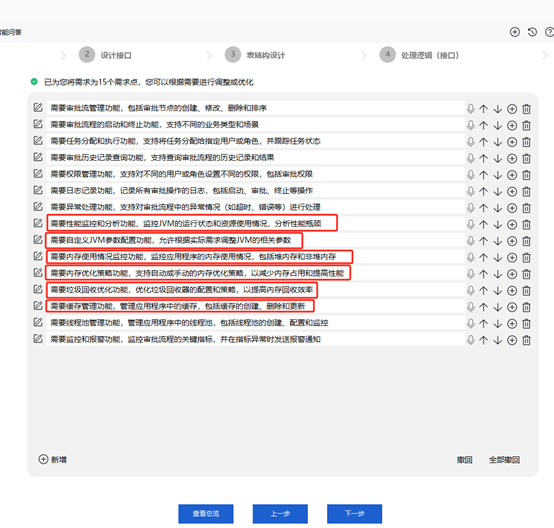The width and height of the screenshot is (554, 528).
Task: Delete the 线程池管理功能 row
Action: click(526, 323)
